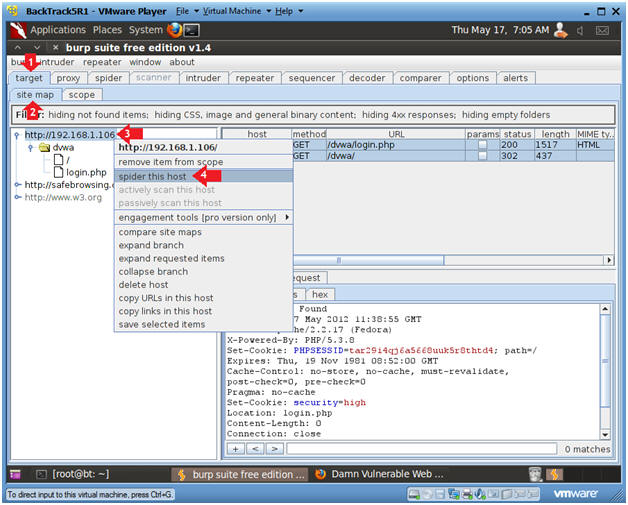
Task: Click the response vertical scrollbar thumb
Action: [x=605, y=361]
